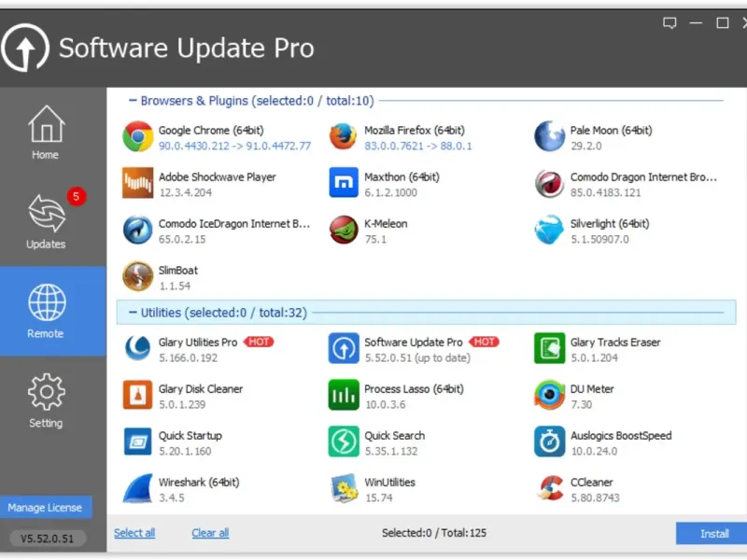Open the Updates tab

[x=46, y=222]
